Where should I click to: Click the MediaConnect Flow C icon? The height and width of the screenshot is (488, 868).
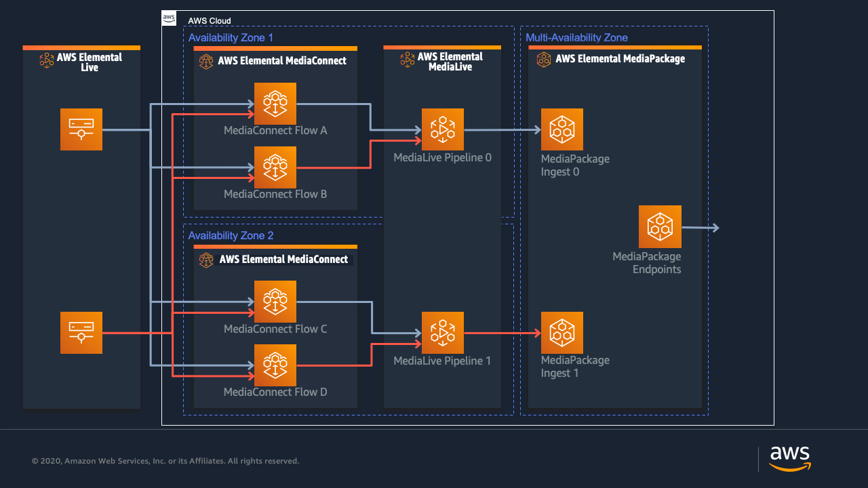pos(275,302)
